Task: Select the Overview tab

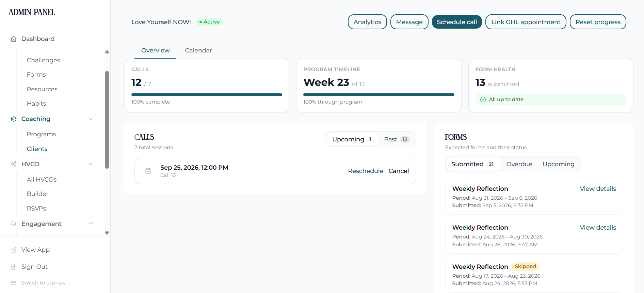Action: pos(155,50)
